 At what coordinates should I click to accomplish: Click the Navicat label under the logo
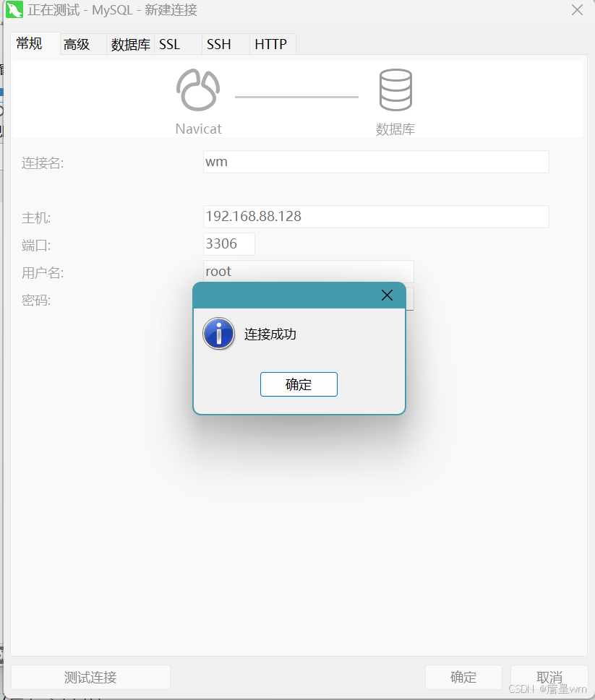(198, 129)
